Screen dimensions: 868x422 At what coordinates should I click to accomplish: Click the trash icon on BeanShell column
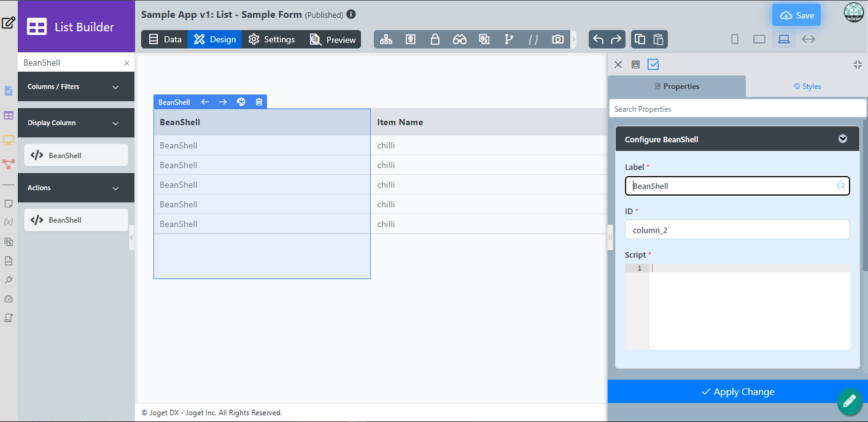pos(259,102)
